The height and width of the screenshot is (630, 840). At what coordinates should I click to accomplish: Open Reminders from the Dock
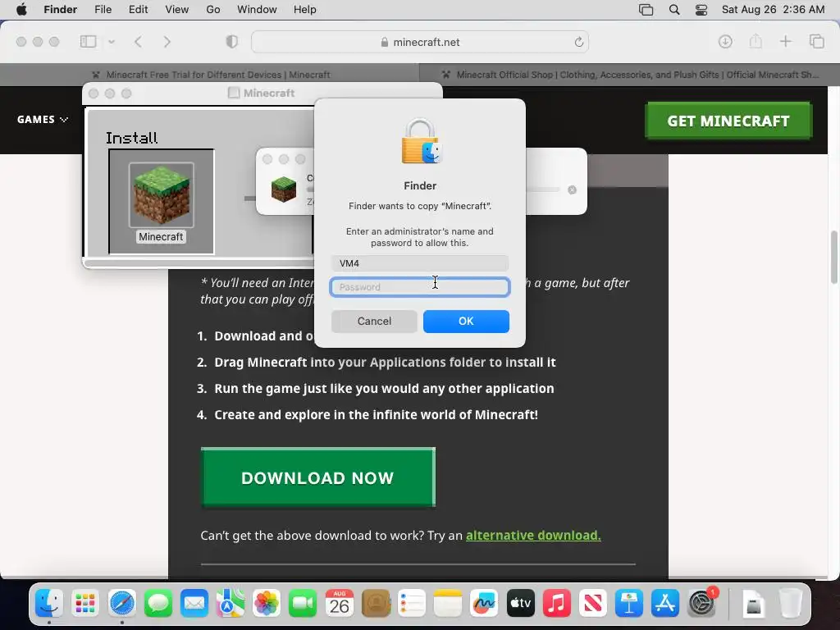coord(412,604)
